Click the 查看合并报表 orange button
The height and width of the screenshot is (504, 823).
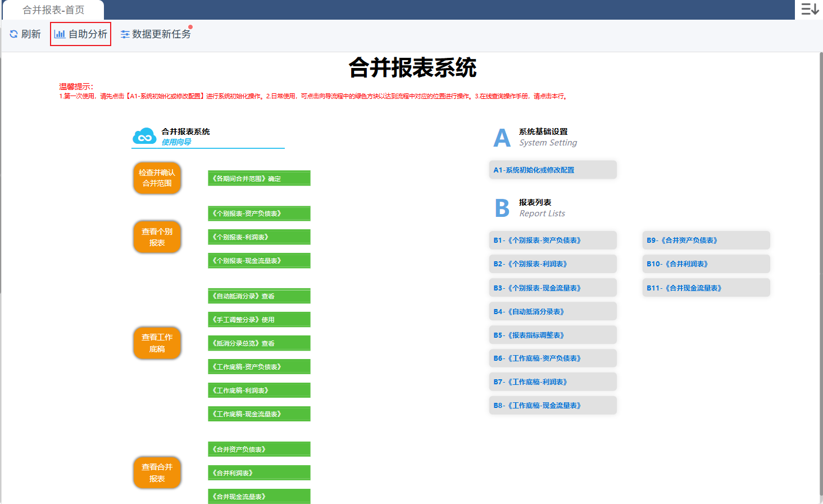[x=157, y=473]
